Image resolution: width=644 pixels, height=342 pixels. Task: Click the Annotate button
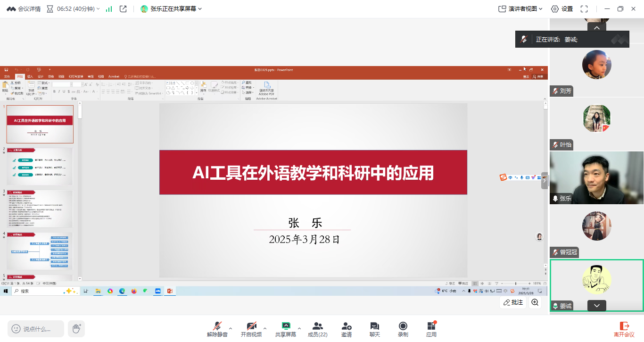pyautogui.click(x=513, y=302)
